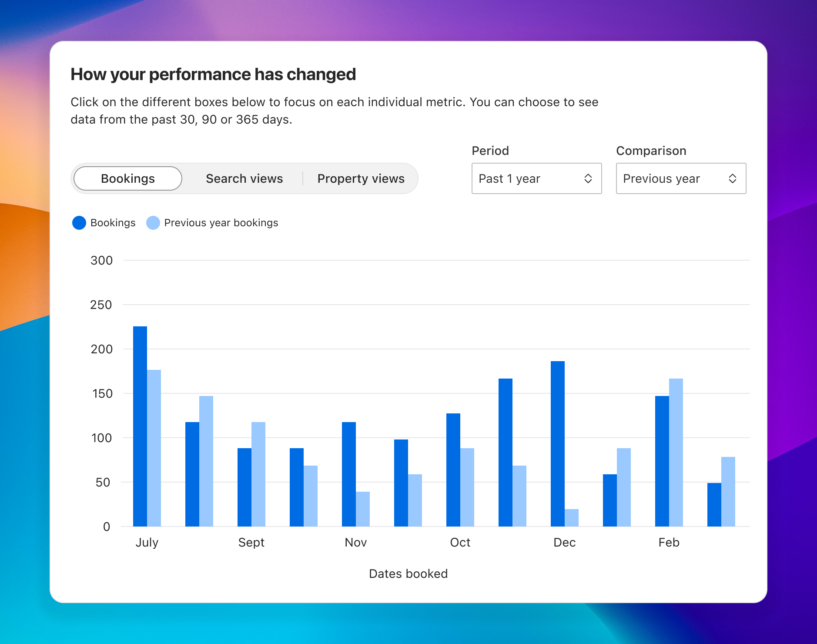Click the "Sept" x-axis label

pyautogui.click(x=251, y=543)
